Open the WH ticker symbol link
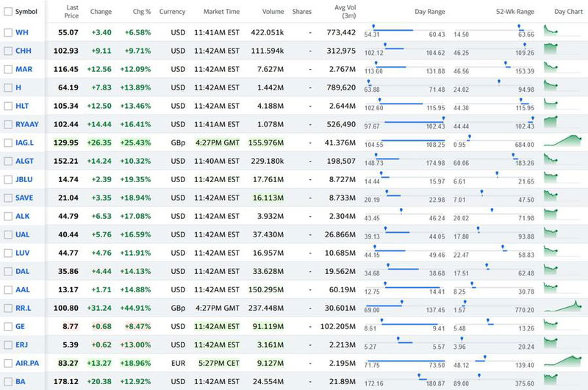 (x=22, y=32)
